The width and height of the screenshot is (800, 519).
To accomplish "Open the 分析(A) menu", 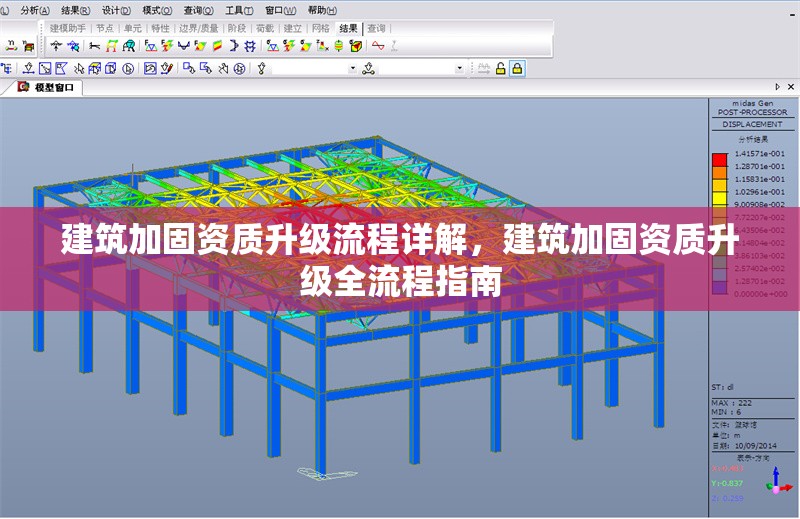I will coord(35,10).
